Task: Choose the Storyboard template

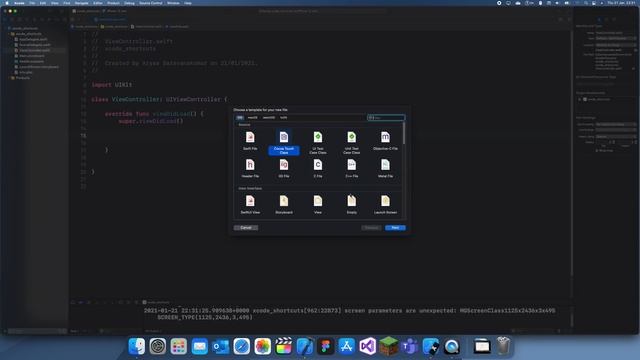Action: [284, 204]
